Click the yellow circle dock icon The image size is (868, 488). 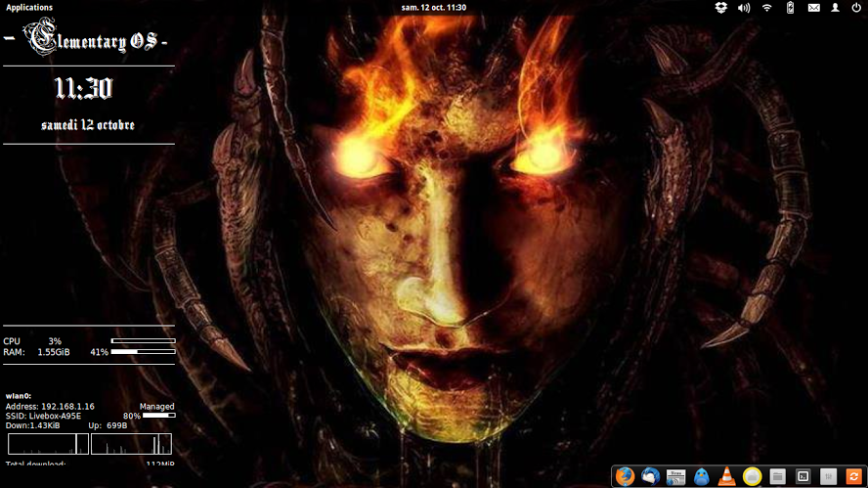[752, 476]
